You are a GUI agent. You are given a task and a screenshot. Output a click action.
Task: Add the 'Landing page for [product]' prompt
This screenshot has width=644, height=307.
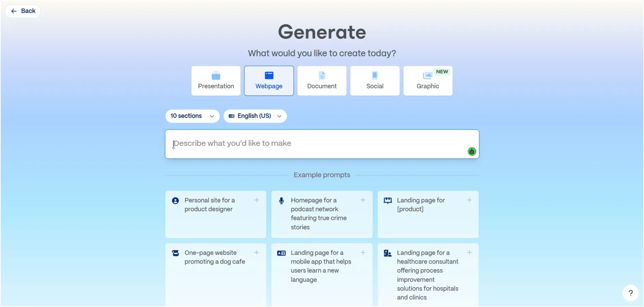click(x=469, y=200)
